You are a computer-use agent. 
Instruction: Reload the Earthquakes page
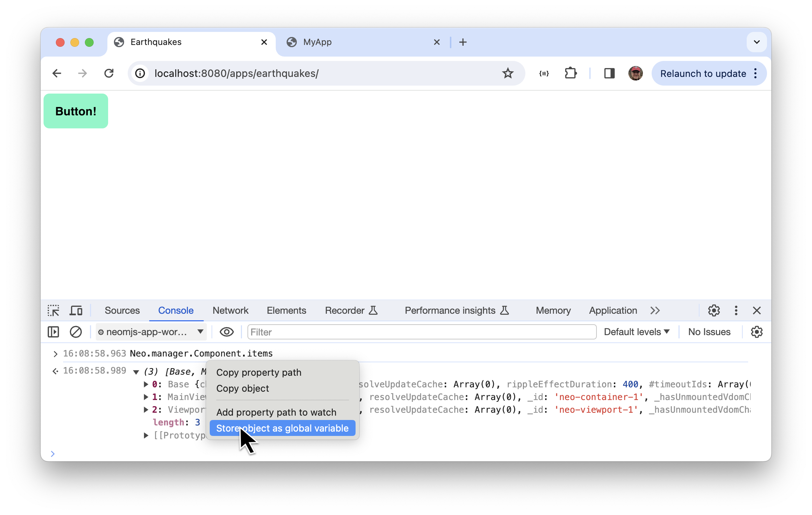[x=109, y=74]
